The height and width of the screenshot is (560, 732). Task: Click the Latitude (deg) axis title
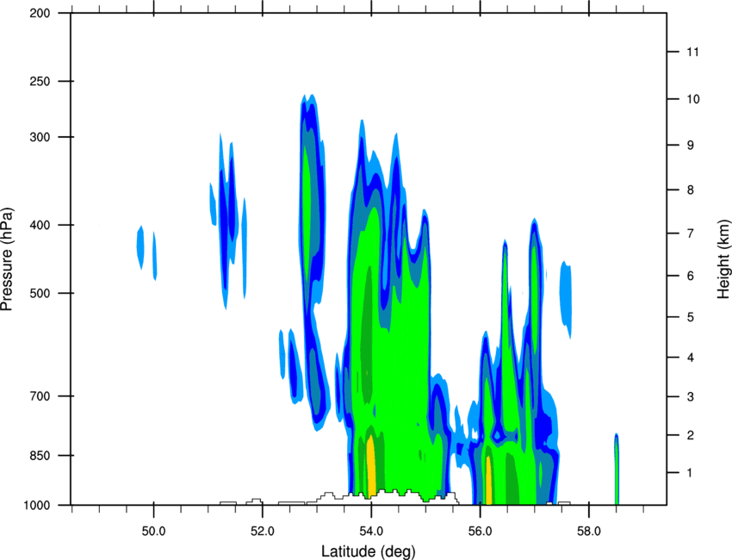pos(369,551)
